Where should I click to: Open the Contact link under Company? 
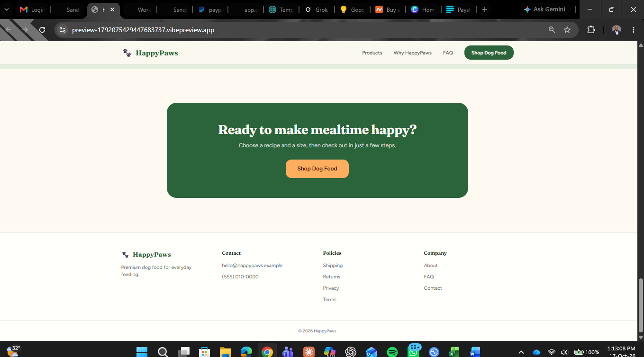pyautogui.click(x=433, y=288)
